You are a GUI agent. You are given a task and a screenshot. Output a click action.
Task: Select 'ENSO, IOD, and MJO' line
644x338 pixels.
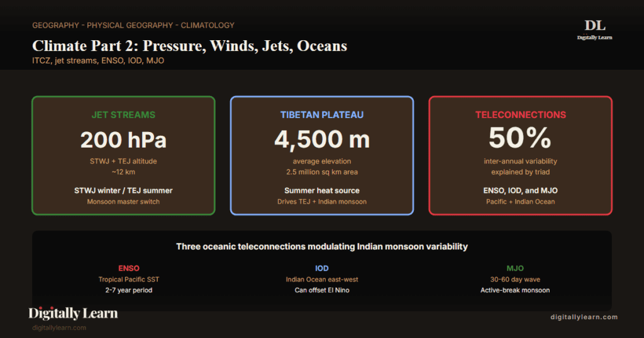(520, 190)
